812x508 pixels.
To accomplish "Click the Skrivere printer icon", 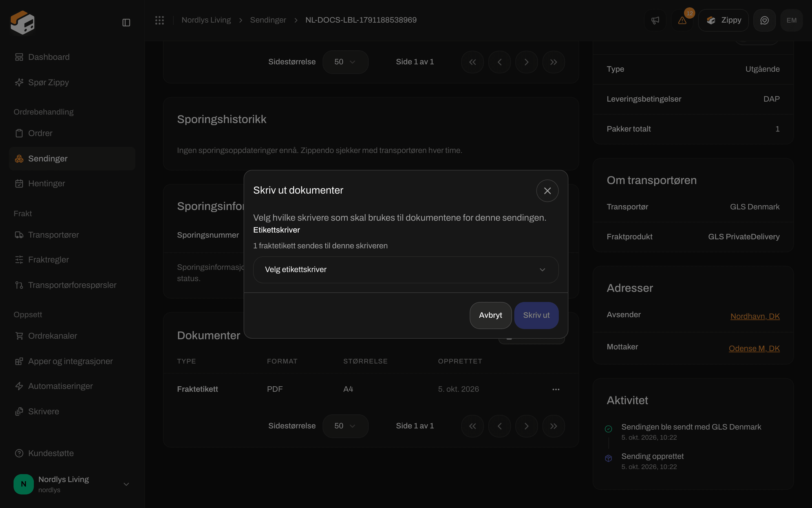I will click(19, 411).
